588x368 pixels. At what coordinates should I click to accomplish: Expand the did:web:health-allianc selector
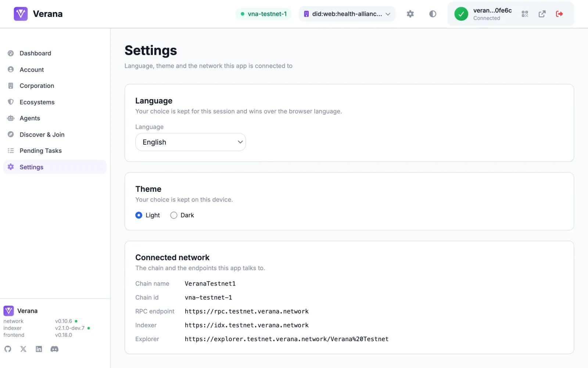347,14
